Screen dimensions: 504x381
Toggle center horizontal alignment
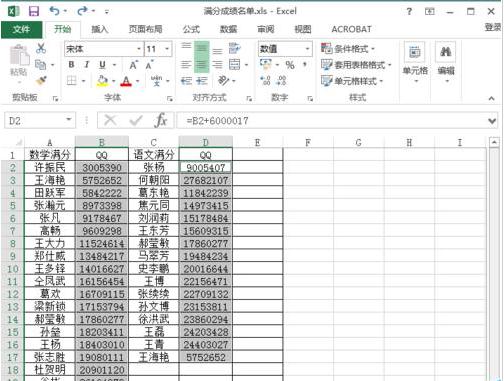201,65
